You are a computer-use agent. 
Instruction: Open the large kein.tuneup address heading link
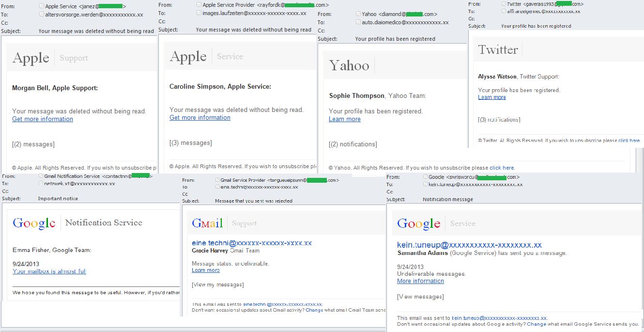point(469,245)
